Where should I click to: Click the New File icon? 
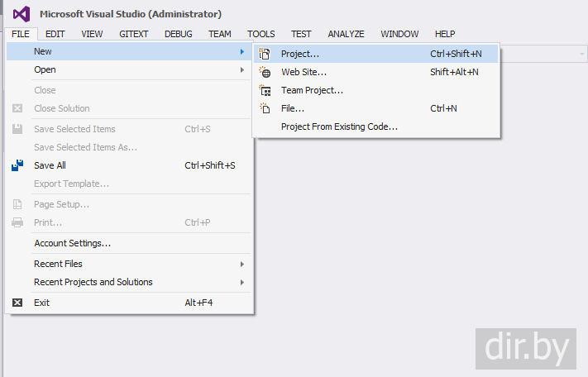click(x=265, y=108)
